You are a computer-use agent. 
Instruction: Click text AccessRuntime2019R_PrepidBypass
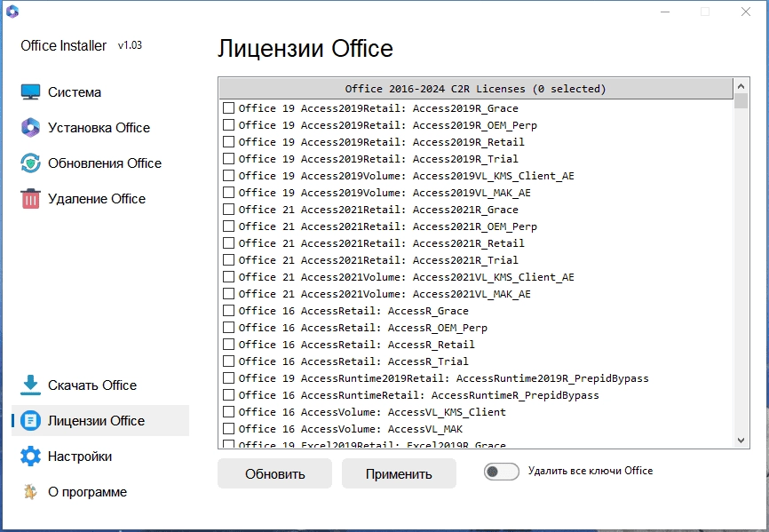point(552,378)
